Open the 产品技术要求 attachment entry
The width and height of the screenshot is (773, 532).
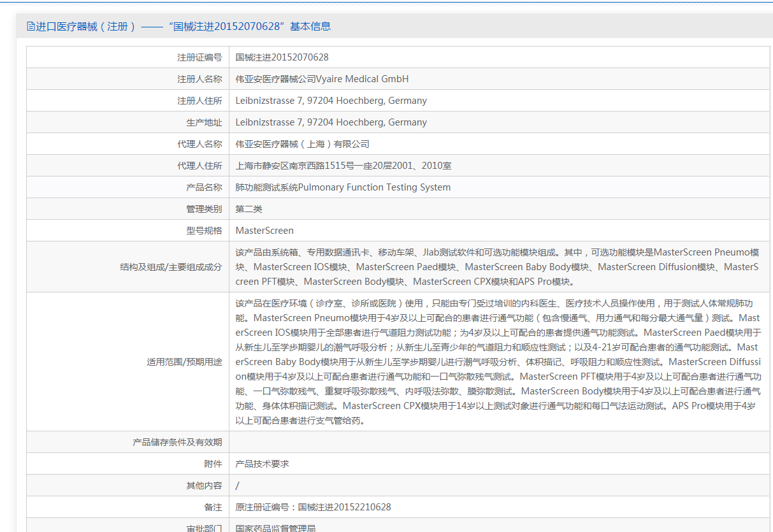(x=262, y=464)
